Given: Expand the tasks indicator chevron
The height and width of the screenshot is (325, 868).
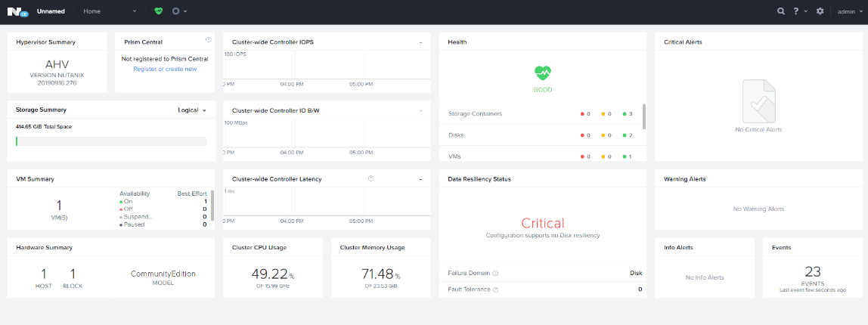Looking at the screenshot, I should [x=185, y=11].
